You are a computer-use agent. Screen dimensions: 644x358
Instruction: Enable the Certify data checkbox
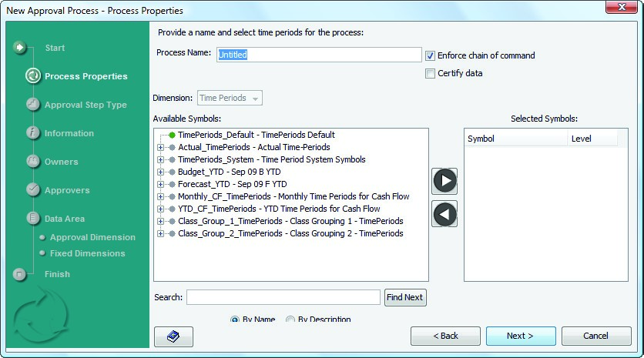[x=430, y=73]
